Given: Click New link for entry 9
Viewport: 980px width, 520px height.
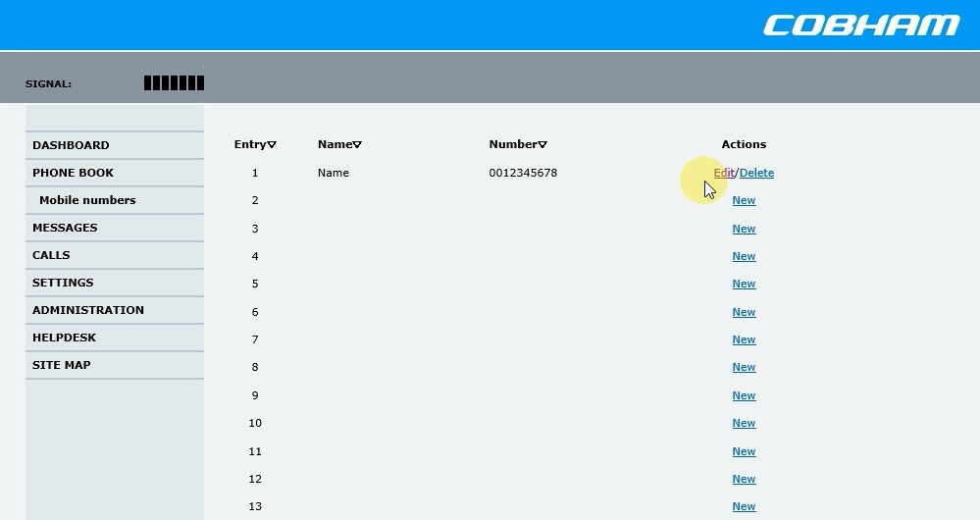Looking at the screenshot, I should [x=744, y=395].
